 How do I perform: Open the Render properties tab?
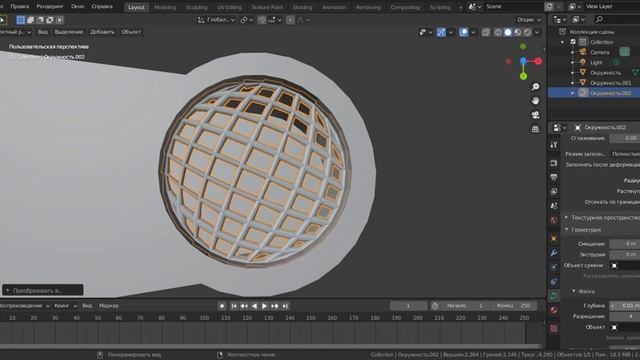554,163
